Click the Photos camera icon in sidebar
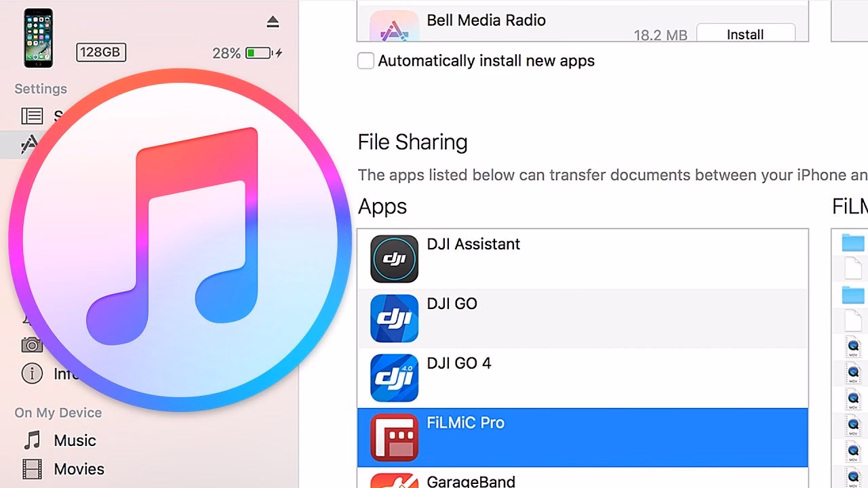Screen dimensions: 868x488 tap(32, 345)
